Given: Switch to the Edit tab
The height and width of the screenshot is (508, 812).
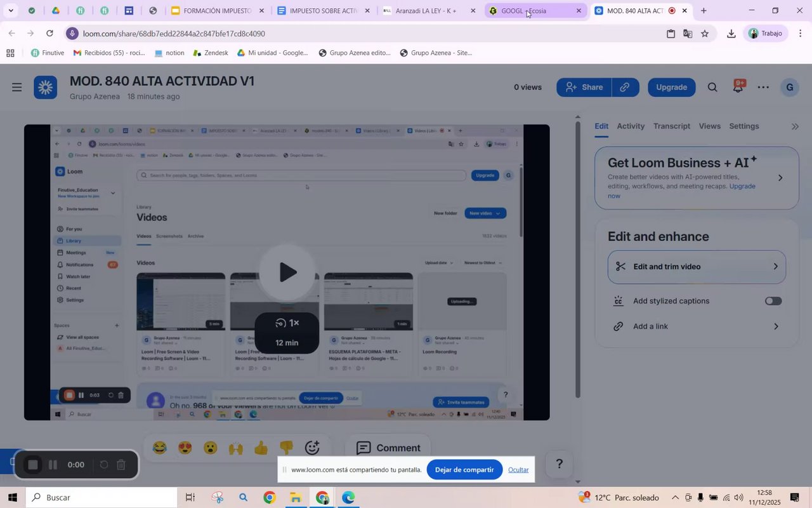Looking at the screenshot, I should [x=601, y=126].
